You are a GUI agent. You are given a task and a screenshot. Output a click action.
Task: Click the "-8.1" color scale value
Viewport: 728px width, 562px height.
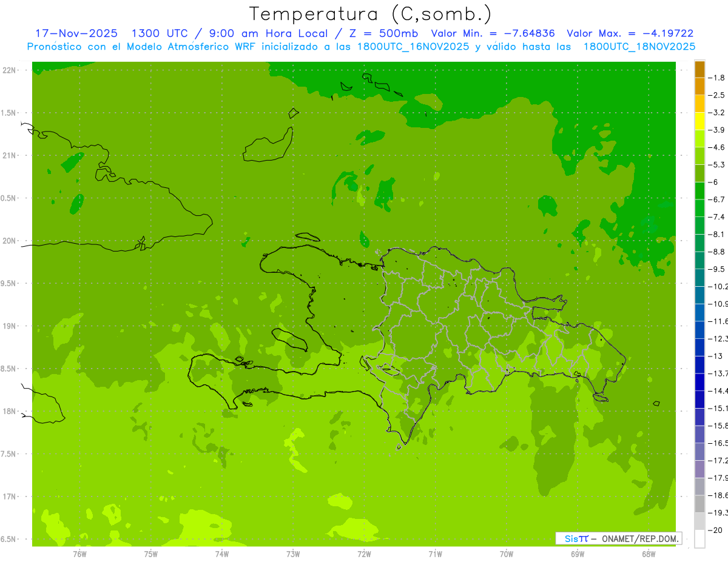(x=717, y=234)
